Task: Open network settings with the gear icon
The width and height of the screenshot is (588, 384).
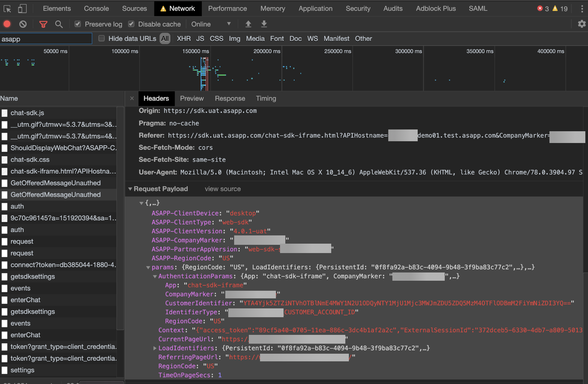Action: 582,24
